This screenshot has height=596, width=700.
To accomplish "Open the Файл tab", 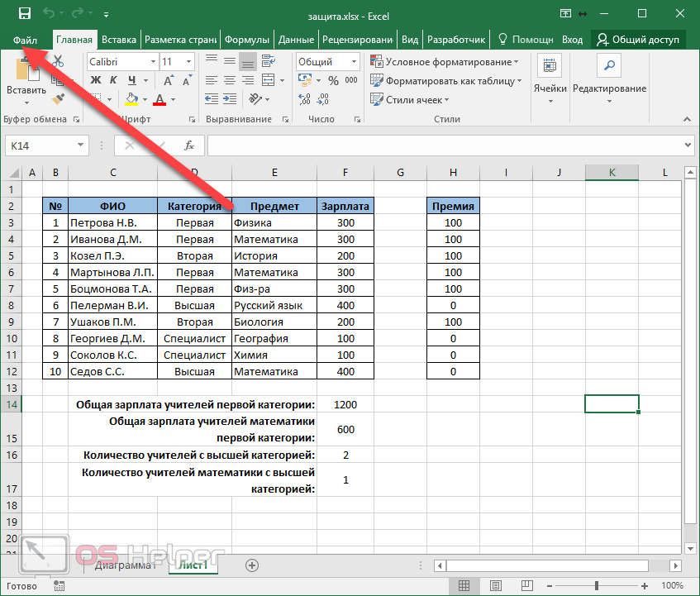I will [25, 40].
